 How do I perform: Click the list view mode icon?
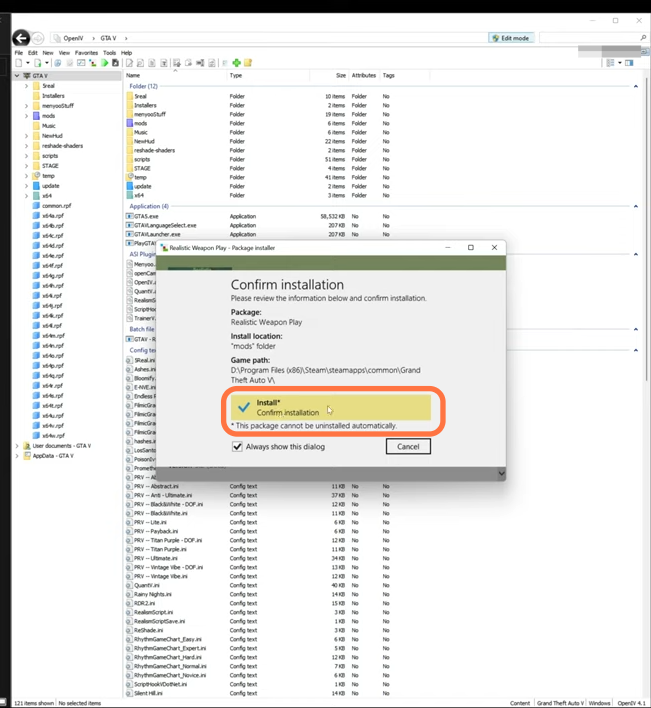coord(610,63)
